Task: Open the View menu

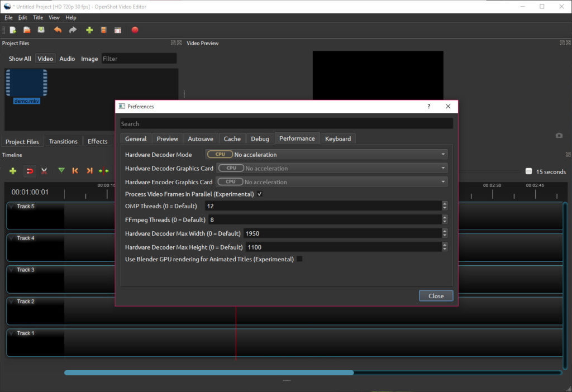Action: (54, 17)
